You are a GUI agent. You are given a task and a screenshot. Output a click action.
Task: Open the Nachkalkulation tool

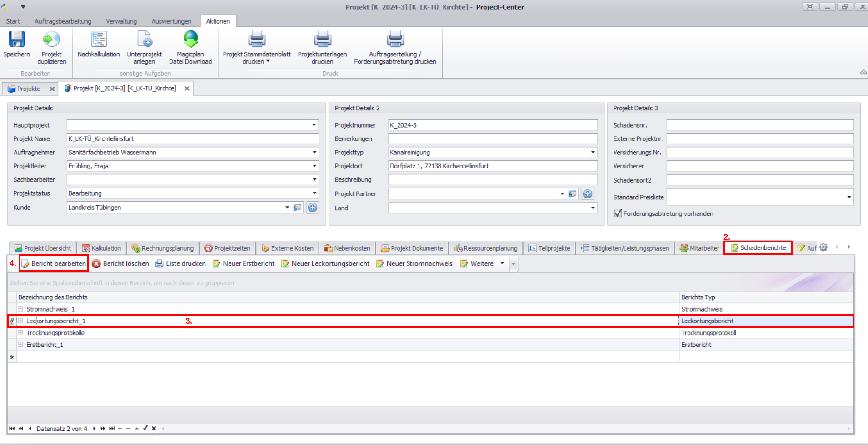click(99, 40)
